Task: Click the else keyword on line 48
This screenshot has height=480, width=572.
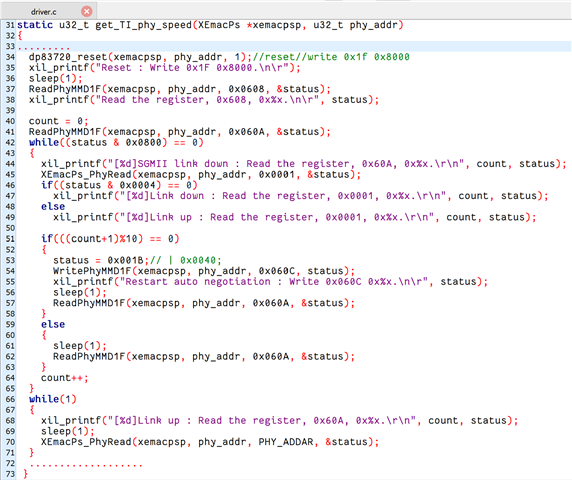Action: click(53, 207)
